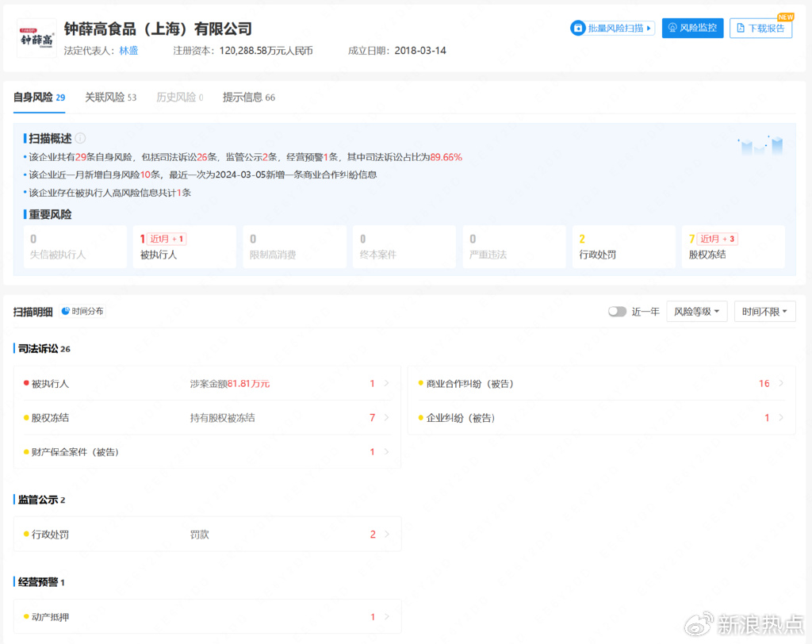Screen dimensions: 812x644
Task: Open the 历史风险 tab
Action: (x=180, y=98)
